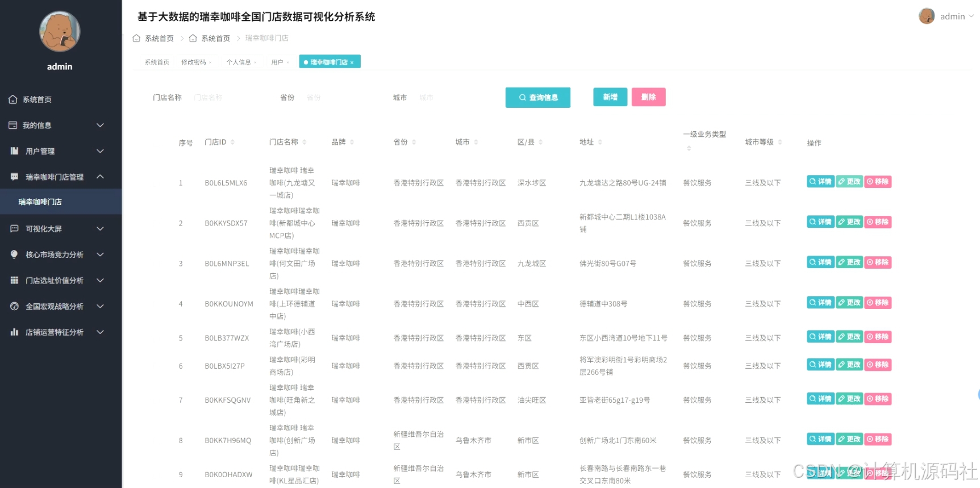The width and height of the screenshot is (980, 488).
Task: Switch to the 个人信息 tab
Action: pos(239,62)
